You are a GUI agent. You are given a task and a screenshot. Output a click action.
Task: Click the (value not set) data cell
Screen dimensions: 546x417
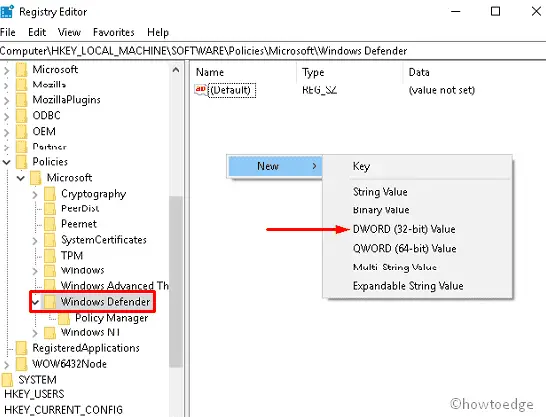(x=442, y=90)
